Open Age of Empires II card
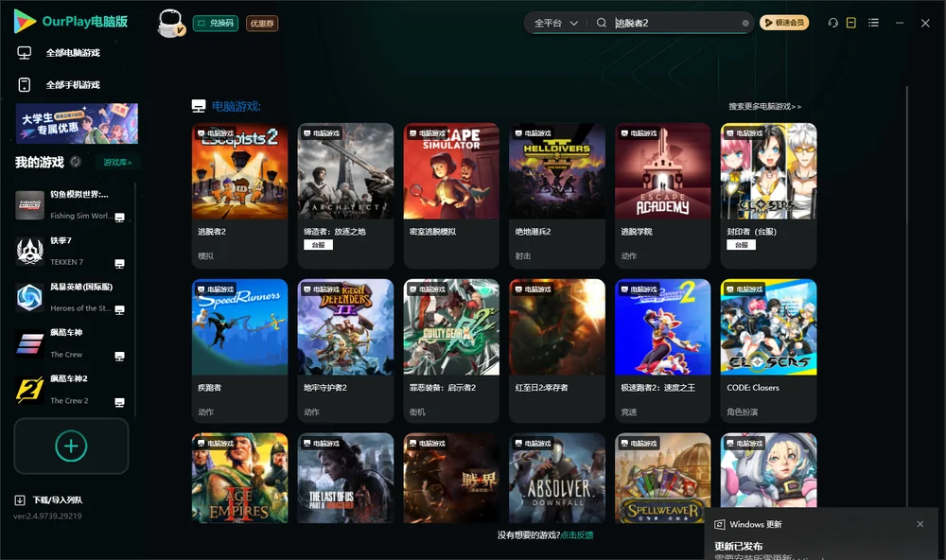The image size is (946, 560). click(x=239, y=478)
